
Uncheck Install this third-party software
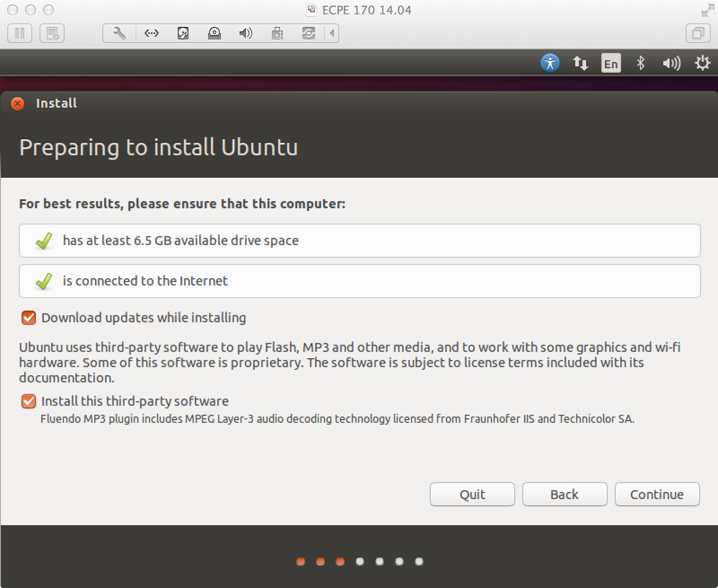[x=29, y=401]
